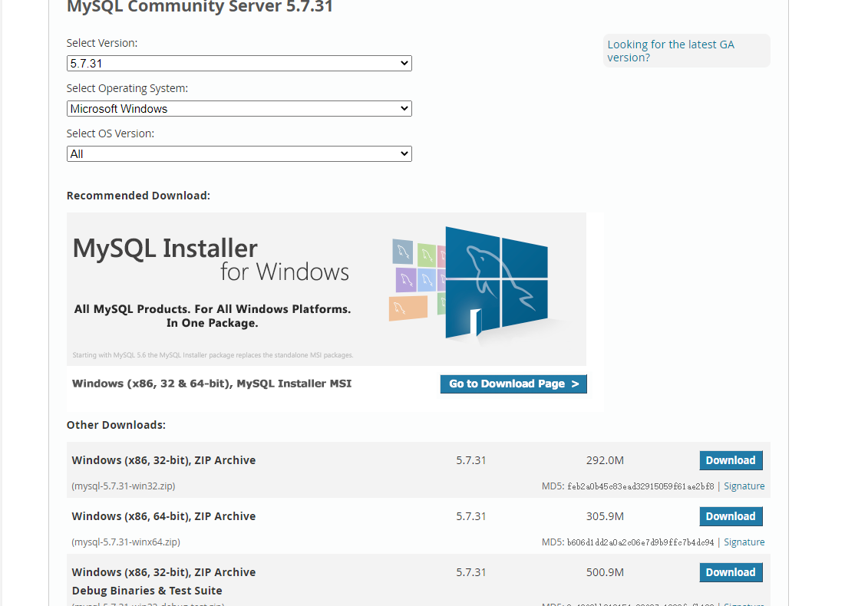Click the MD5 hash of the 32-bit ZIP
Image resolution: width=868 pixels, height=606 pixels.
click(641, 486)
